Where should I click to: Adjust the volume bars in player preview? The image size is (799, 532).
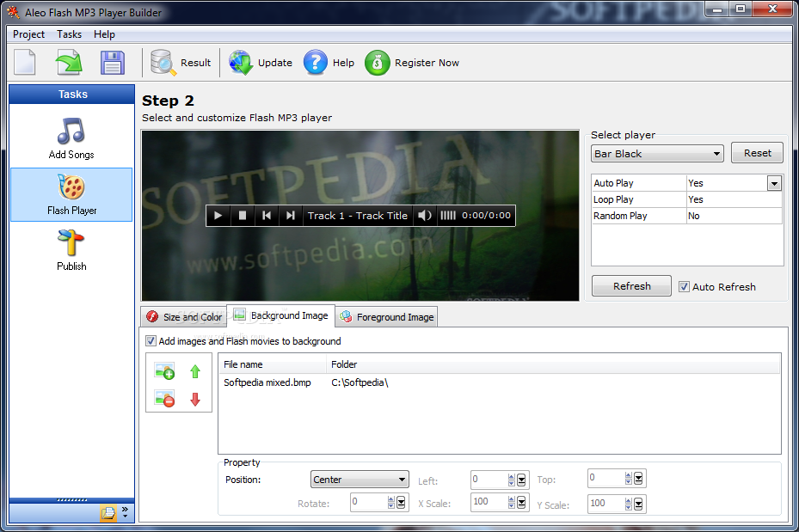coord(448,216)
